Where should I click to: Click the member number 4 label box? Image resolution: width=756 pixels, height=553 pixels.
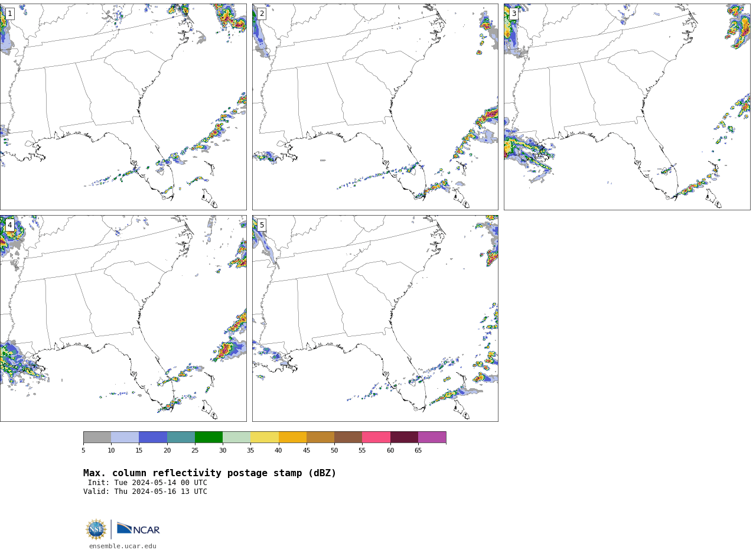tap(9, 225)
